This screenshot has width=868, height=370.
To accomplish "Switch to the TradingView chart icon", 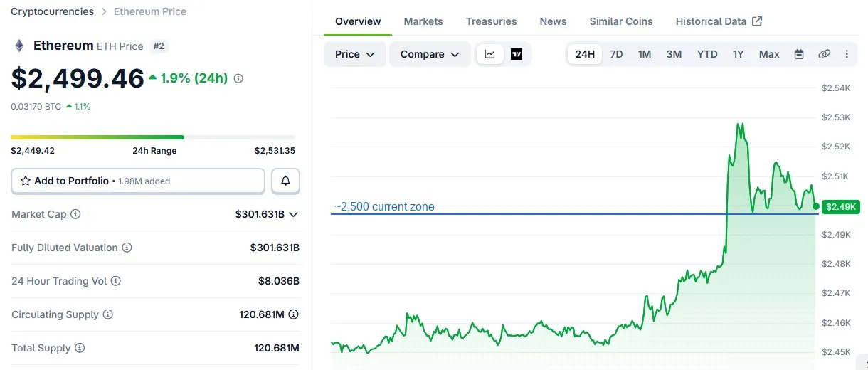I will coord(517,54).
